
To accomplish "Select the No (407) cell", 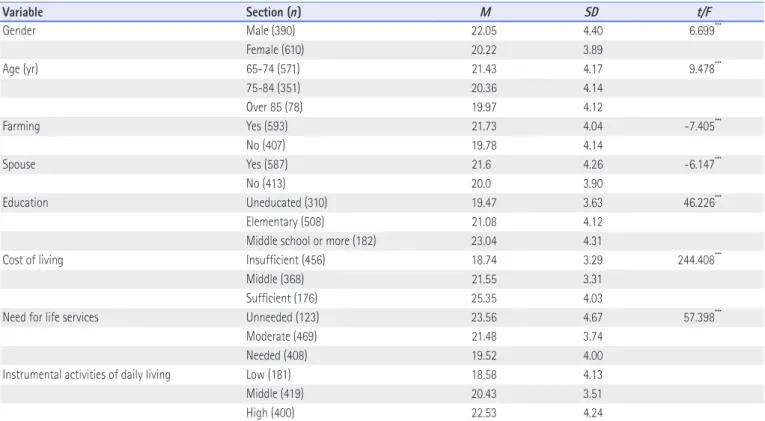I will tap(265, 145).
